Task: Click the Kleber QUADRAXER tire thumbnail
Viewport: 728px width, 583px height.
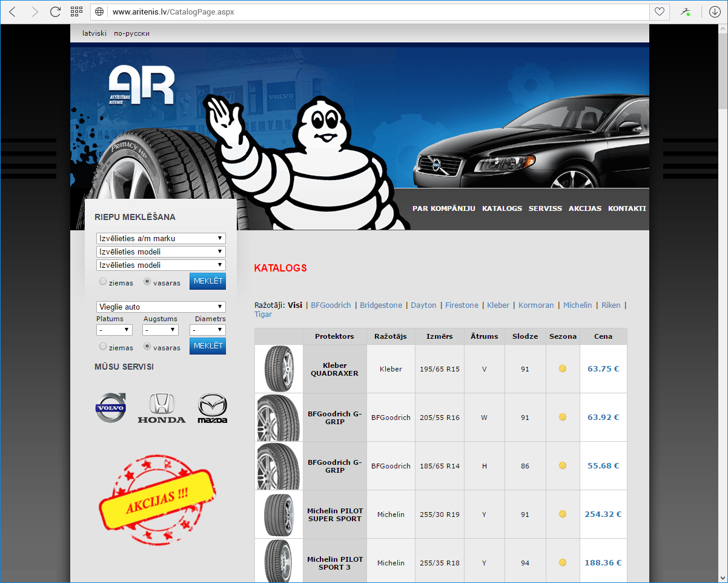Action: click(x=279, y=369)
